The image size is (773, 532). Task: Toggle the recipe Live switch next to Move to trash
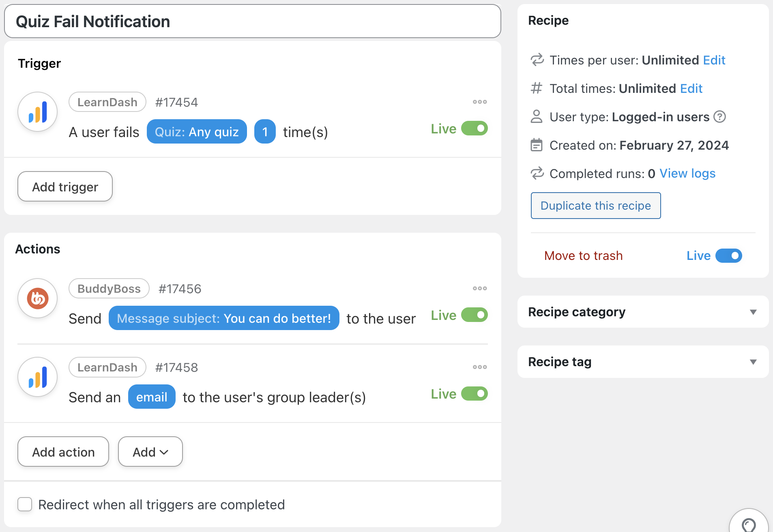pos(728,256)
